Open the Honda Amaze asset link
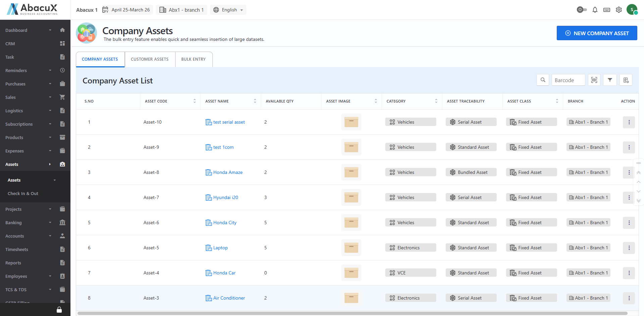 [x=228, y=172]
